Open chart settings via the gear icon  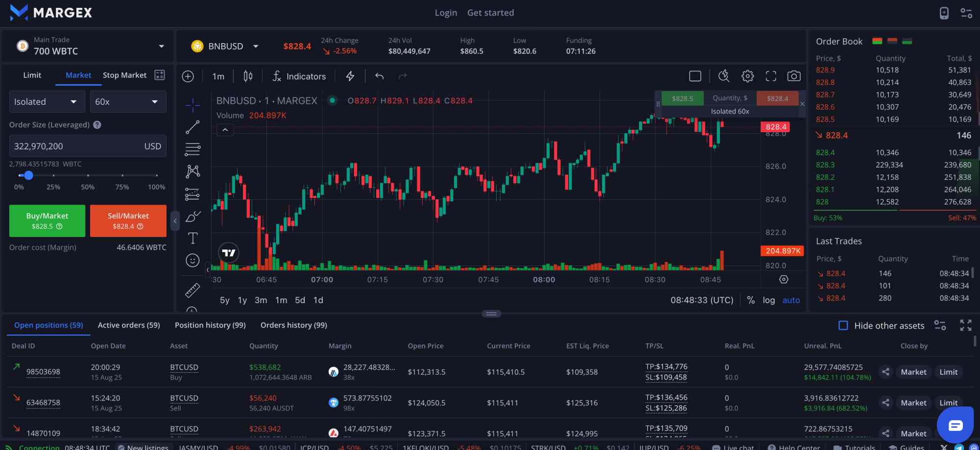pos(747,76)
